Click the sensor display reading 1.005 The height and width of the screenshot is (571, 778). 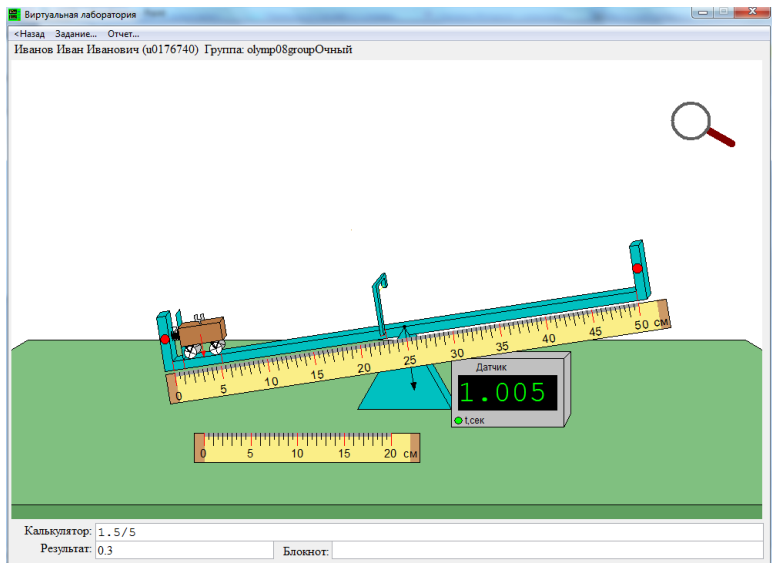tap(507, 392)
